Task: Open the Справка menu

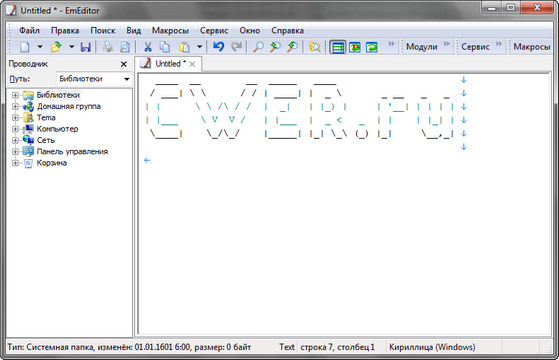Action: 287,31
